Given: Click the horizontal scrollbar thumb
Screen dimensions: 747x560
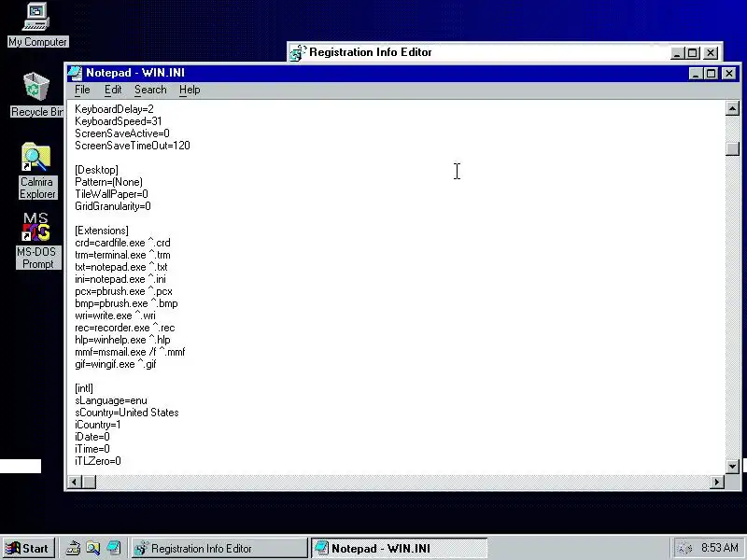Looking at the screenshot, I should tap(89, 482).
